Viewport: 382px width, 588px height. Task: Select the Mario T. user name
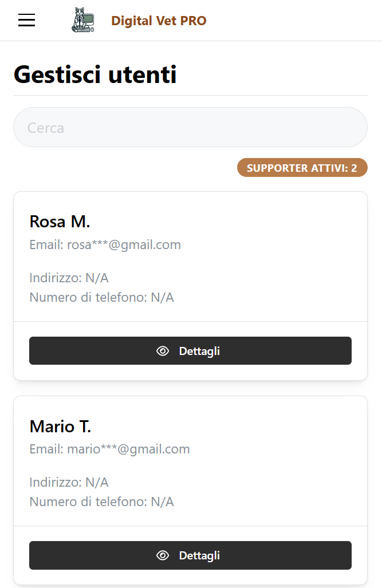pyautogui.click(x=60, y=427)
